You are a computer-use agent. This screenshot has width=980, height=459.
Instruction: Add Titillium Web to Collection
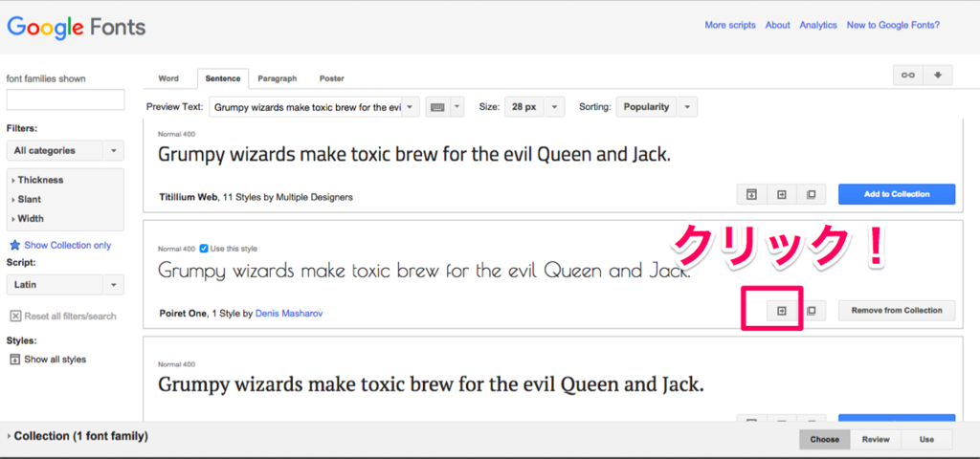(897, 194)
